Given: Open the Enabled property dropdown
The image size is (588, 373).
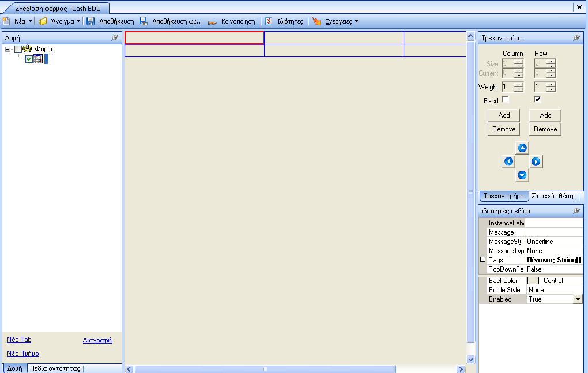Looking at the screenshot, I should [x=578, y=299].
